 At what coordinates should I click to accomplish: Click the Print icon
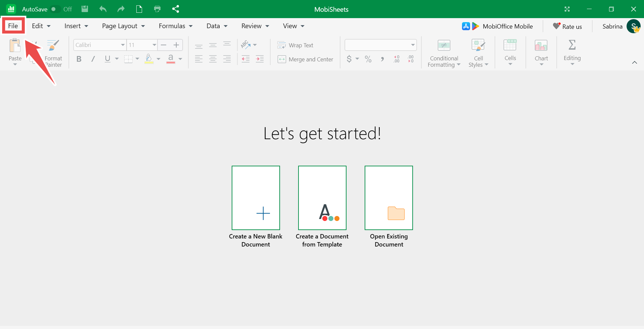pos(157,9)
